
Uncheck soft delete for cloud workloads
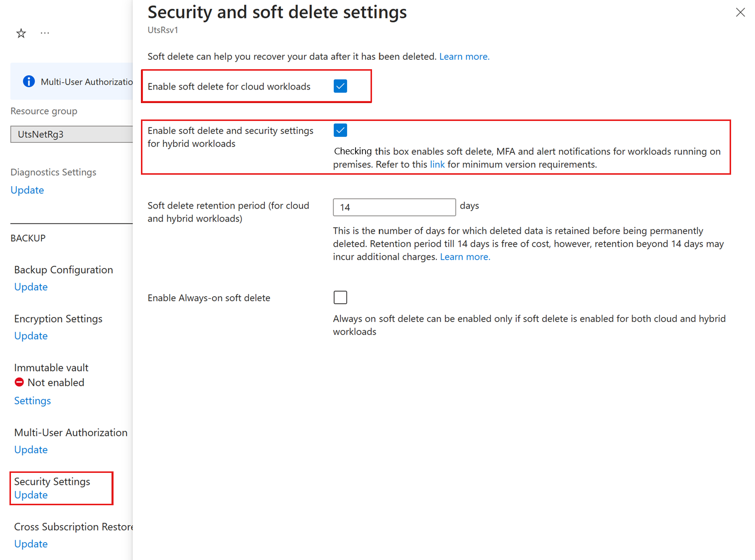[340, 86]
